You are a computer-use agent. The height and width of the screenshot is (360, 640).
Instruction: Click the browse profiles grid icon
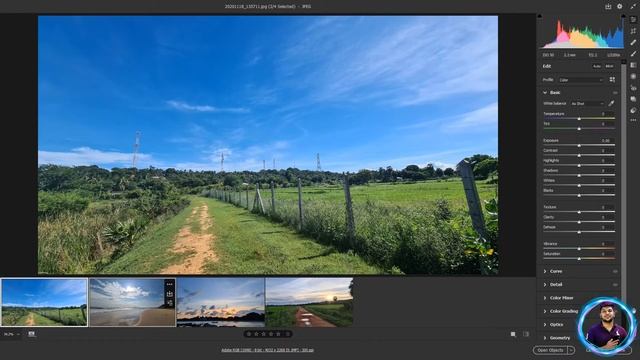coord(612,80)
